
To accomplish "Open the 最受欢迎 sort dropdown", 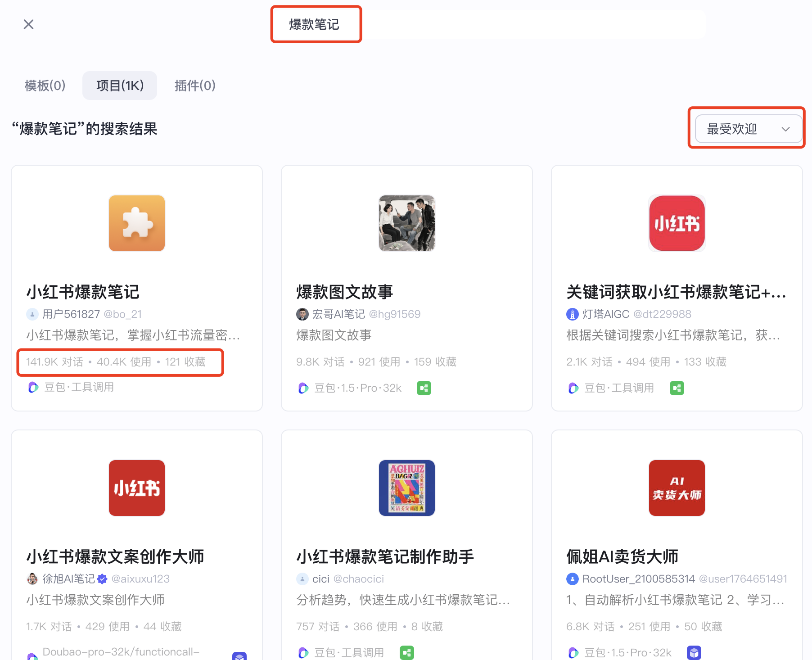I will (x=747, y=129).
